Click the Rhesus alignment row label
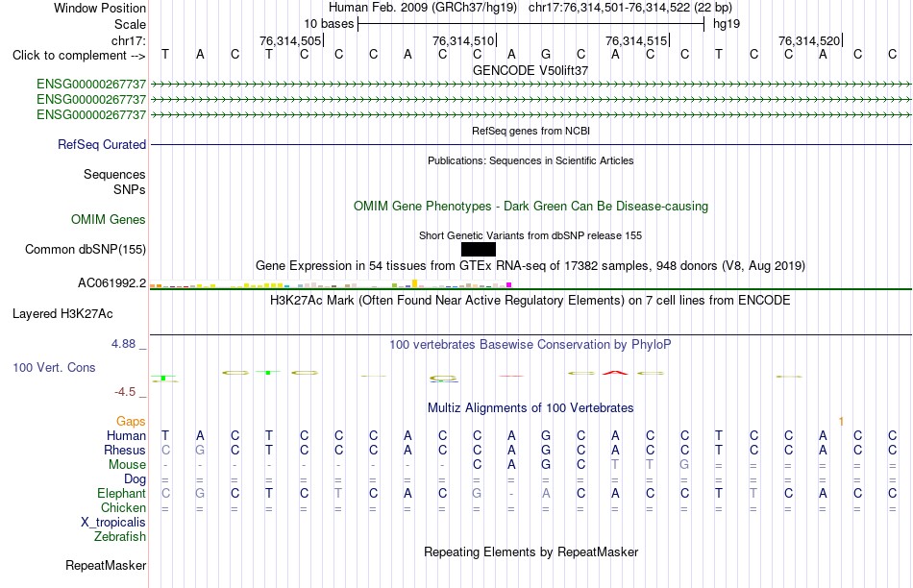This screenshot has width=913, height=588. tap(125, 450)
